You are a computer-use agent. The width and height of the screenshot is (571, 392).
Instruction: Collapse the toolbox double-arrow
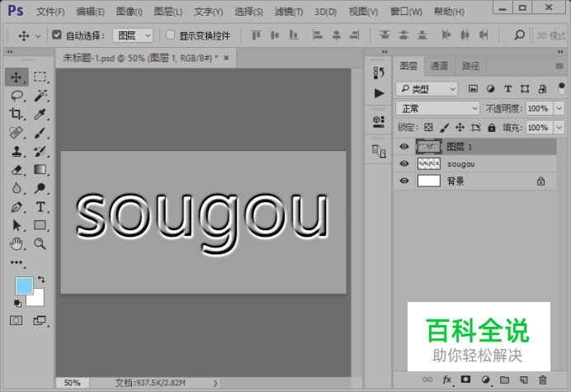click(x=9, y=52)
